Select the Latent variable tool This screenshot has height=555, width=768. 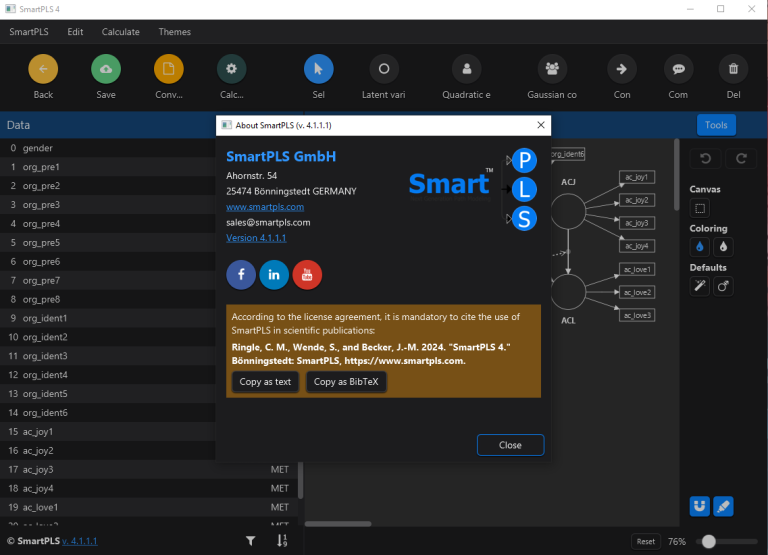tap(384, 69)
